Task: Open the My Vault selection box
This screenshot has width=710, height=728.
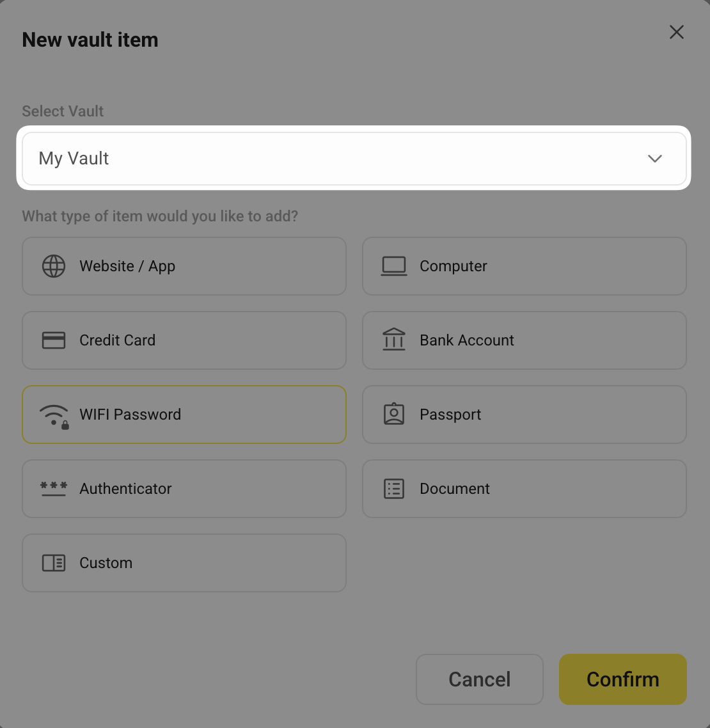Action: click(x=333, y=159)
